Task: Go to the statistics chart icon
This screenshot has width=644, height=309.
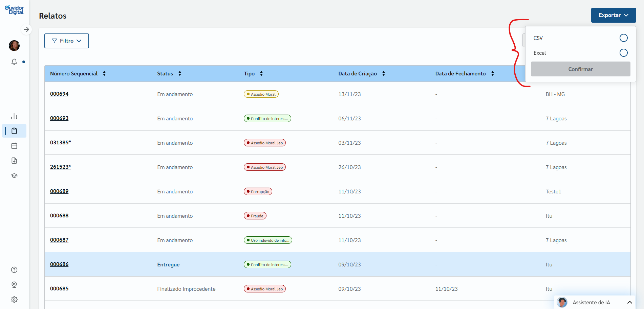Action: [x=14, y=116]
